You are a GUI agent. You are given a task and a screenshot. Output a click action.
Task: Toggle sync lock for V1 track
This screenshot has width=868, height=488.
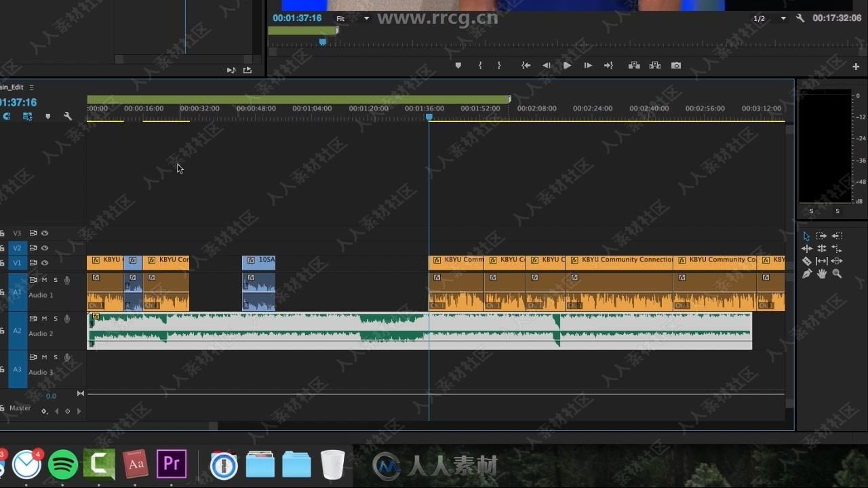[x=33, y=263]
